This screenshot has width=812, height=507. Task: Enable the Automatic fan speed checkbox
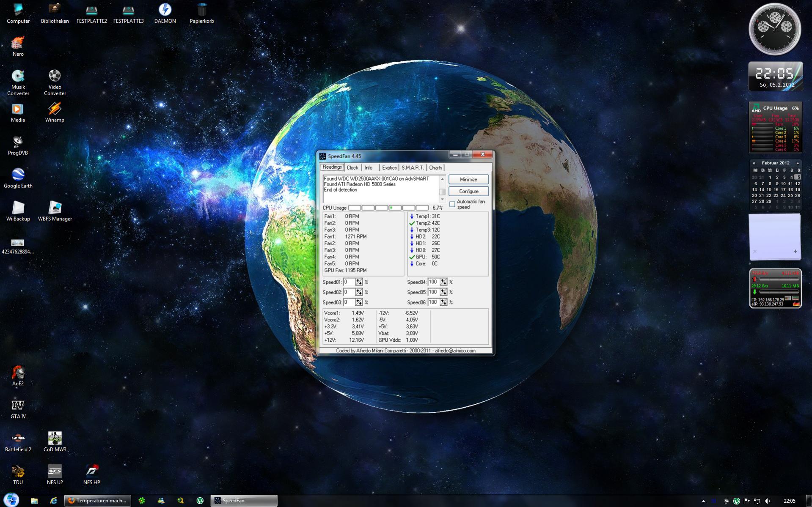452,204
